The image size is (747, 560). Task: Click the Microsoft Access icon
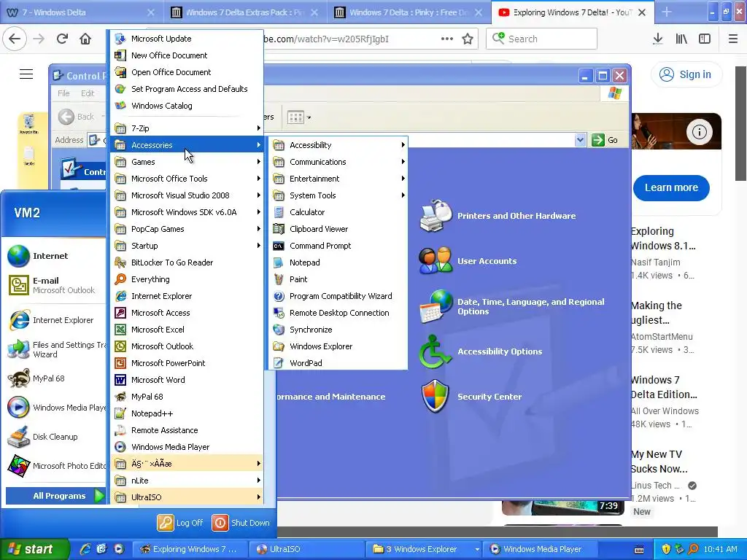120,313
